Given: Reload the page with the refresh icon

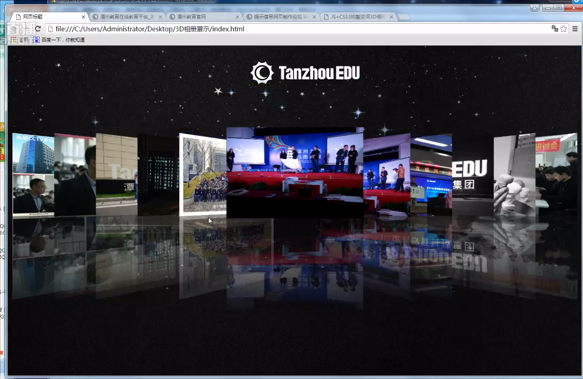Looking at the screenshot, I should click(38, 29).
